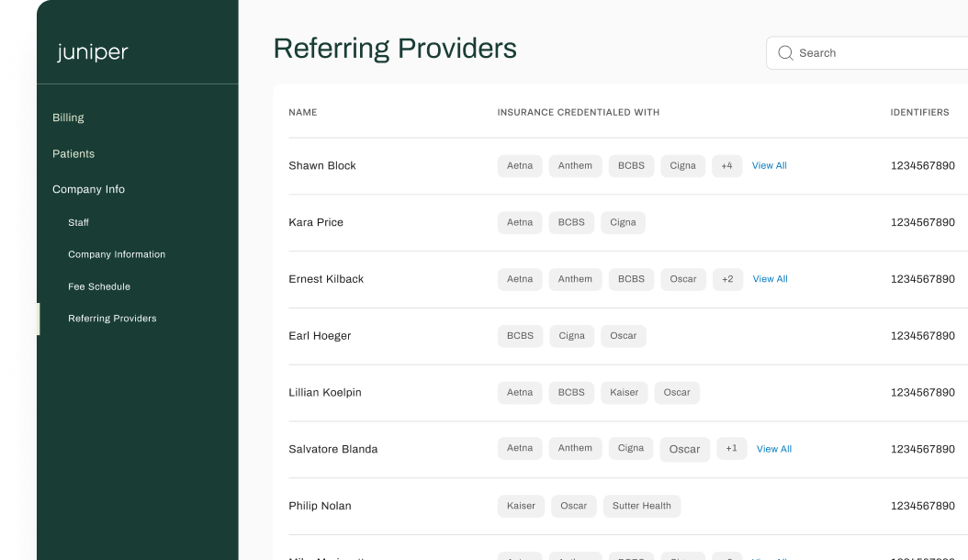Screen dimensions: 968x560
Task: Go to the Fee Schedule page
Action: pos(99,286)
